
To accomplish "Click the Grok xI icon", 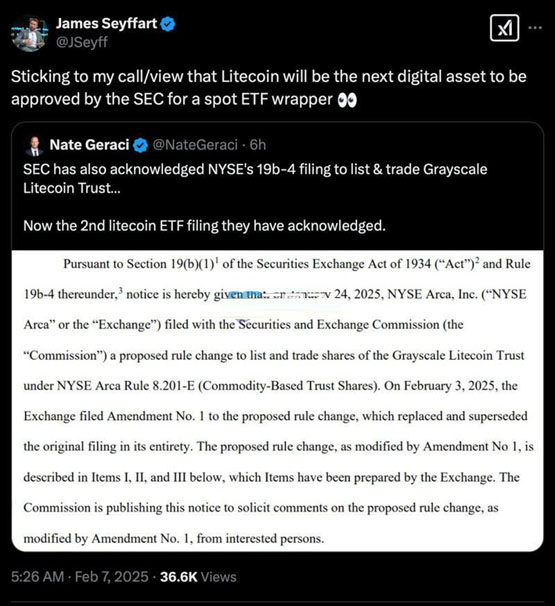I will 504,28.
